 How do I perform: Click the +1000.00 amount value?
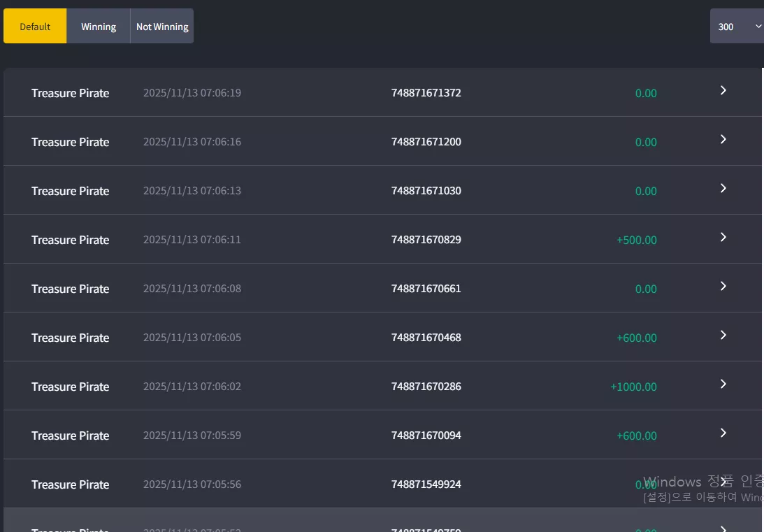coord(633,387)
